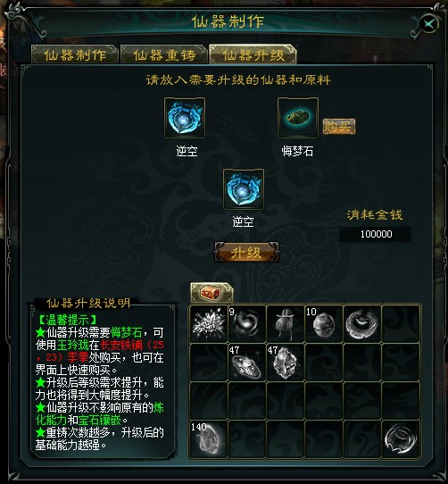This screenshot has height=484, width=448.
Task: Open the 仙器升级 tab
Action: [253, 54]
